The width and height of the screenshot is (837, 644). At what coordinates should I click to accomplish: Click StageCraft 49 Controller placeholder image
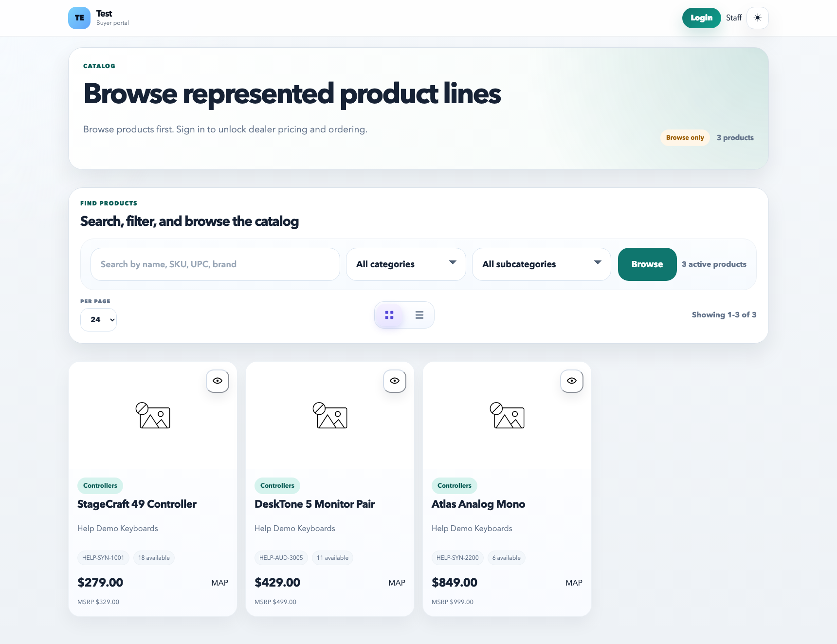coord(153,416)
